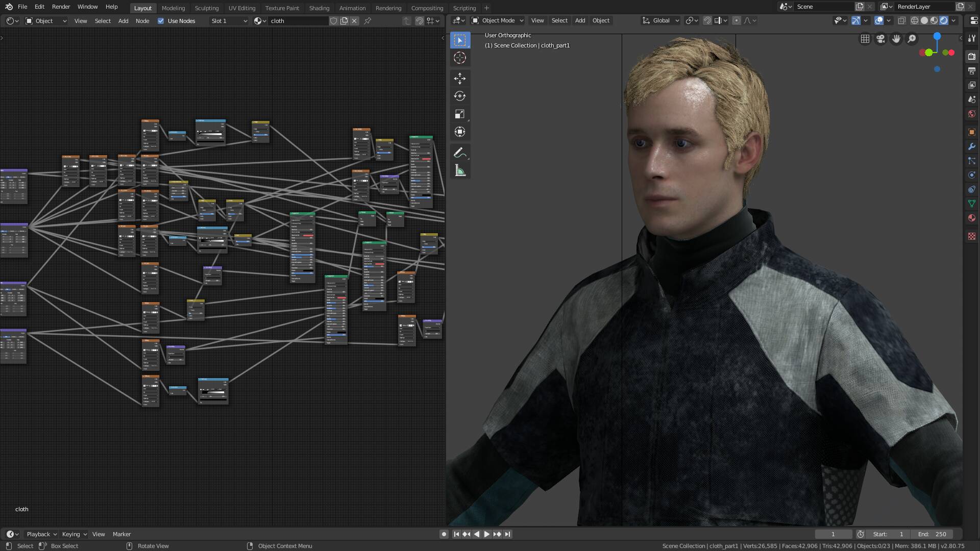Open Render properties tab

[972, 56]
